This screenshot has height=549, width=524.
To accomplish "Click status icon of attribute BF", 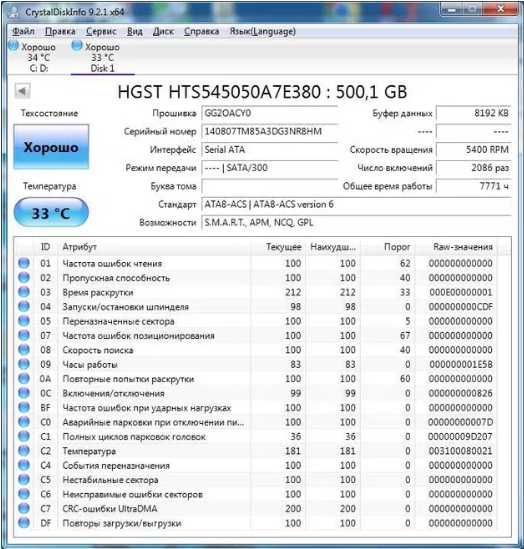I will pos(24,408).
